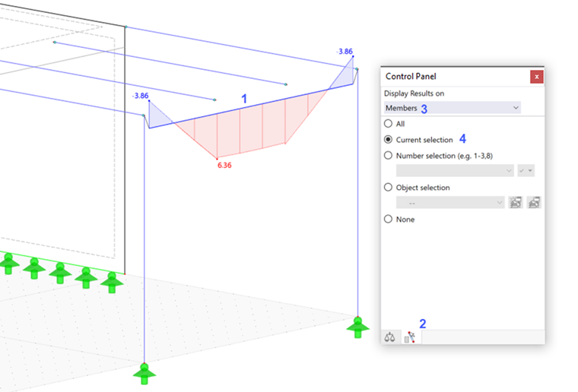This screenshot has width=578, height=392.
Task: Select the None radio button
Action: 388,220
